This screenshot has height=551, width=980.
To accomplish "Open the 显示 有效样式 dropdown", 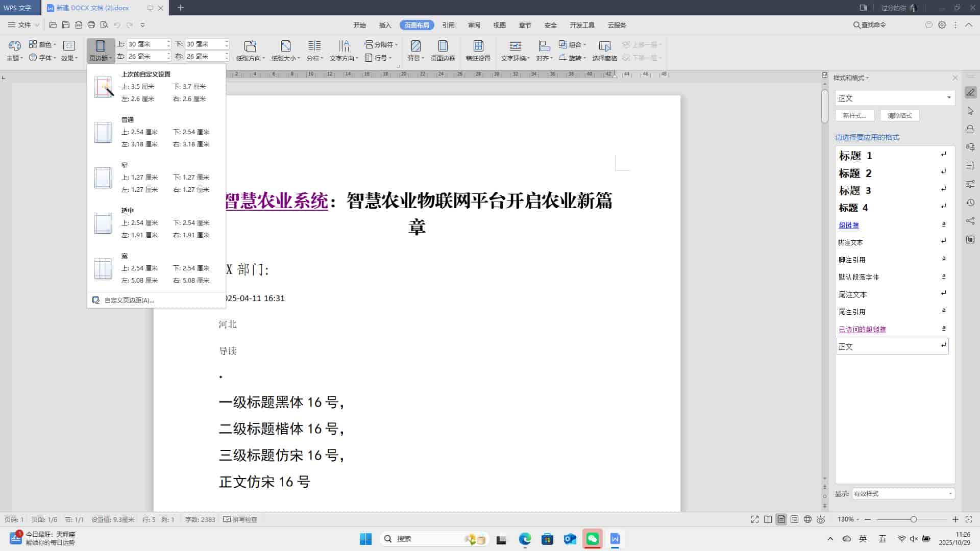I will [x=903, y=493].
